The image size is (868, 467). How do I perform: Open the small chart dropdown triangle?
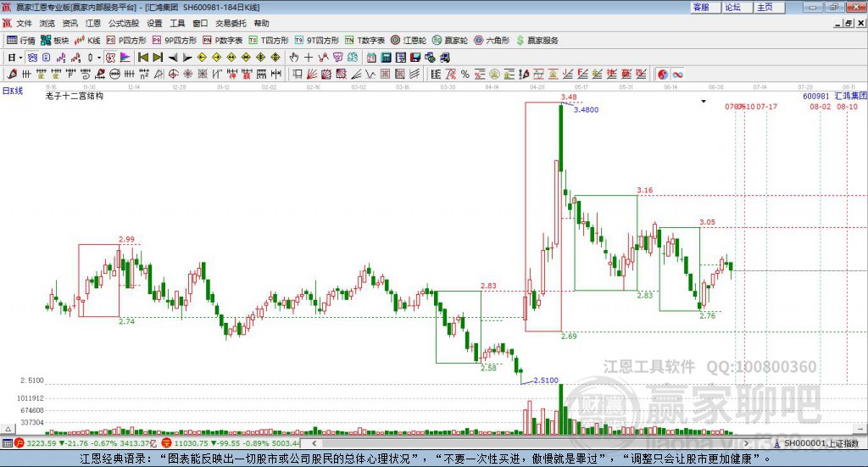coord(704,101)
